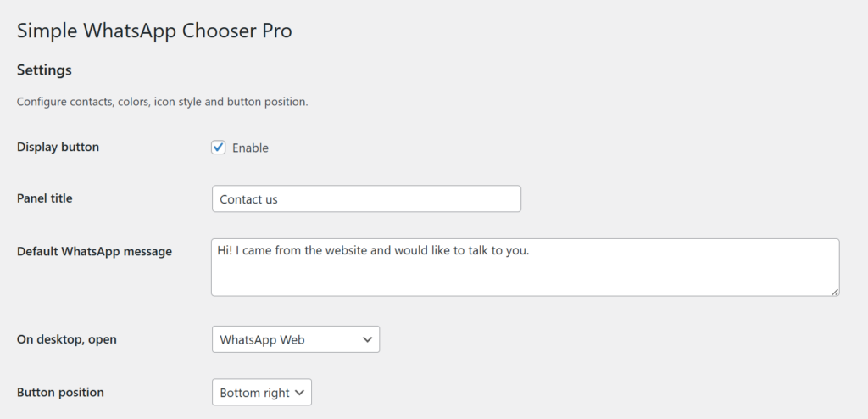Click the chevron arrow of WhatsApp Web dropdown
The image size is (868, 419).
tap(367, 339)
